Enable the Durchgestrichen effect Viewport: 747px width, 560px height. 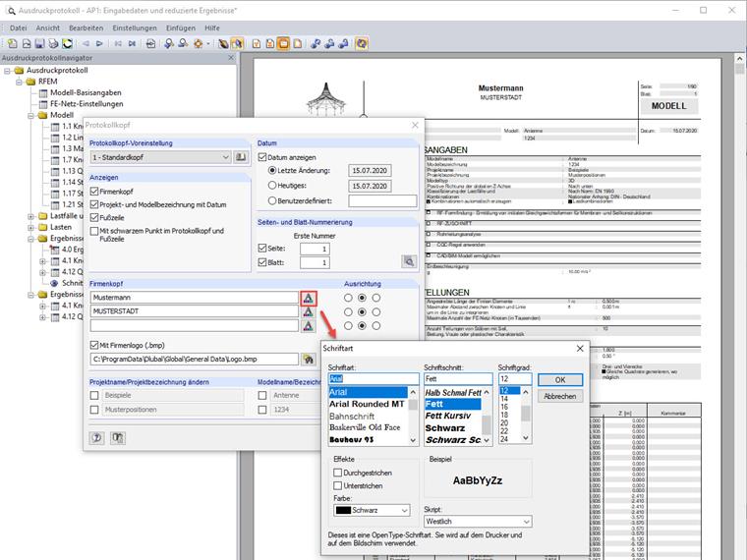pos(338,473)
